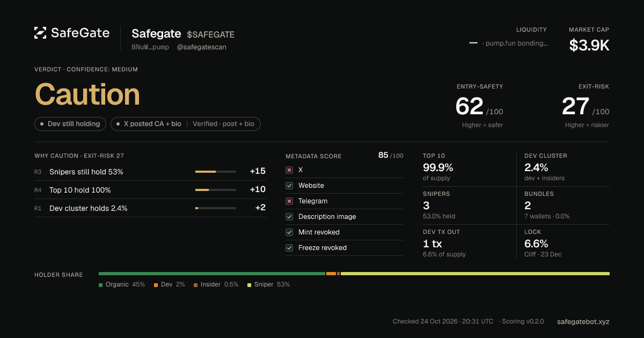Click the Website metadata checkbox
The image size is (644, 338).
[x=289, y=185]
